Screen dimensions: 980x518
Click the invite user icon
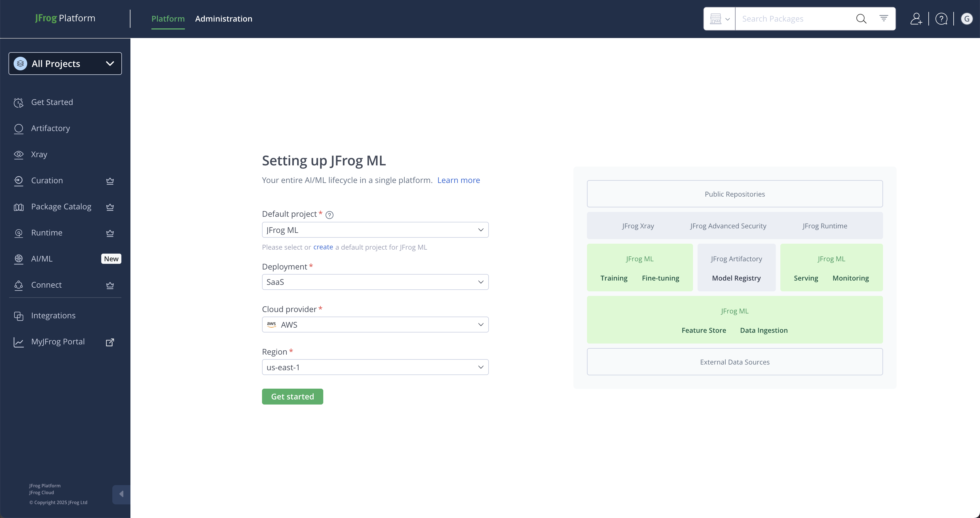[916, 19]
